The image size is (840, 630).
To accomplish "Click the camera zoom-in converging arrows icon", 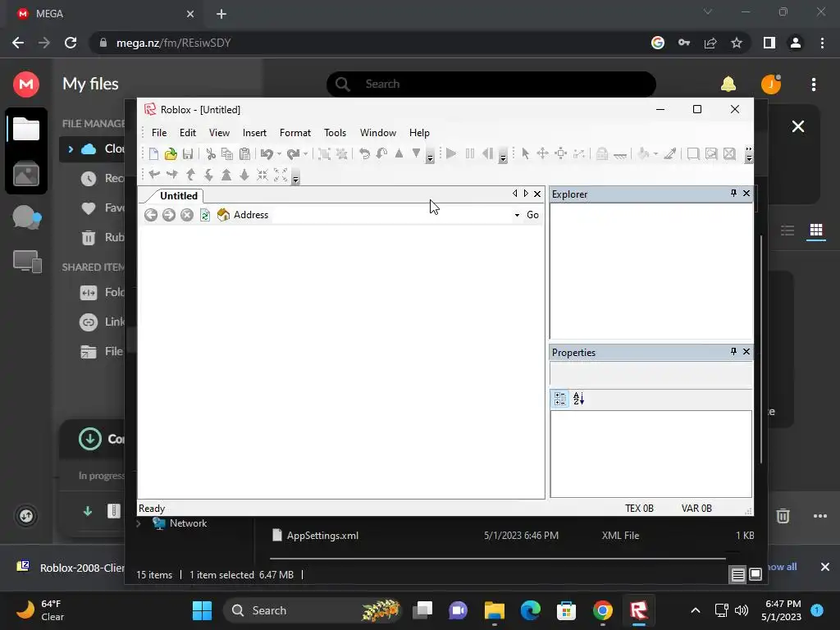I will pos(262,175).
